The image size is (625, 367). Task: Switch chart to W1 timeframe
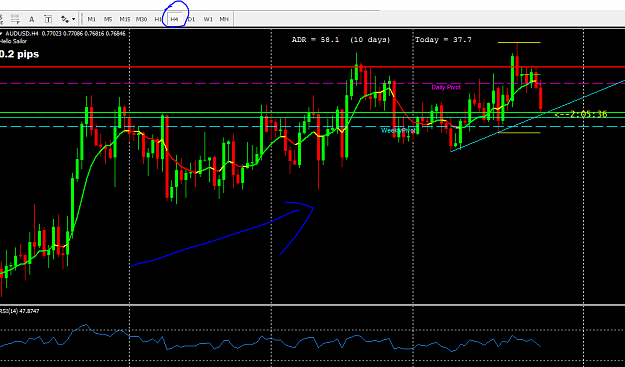click(x=208, y=19)
